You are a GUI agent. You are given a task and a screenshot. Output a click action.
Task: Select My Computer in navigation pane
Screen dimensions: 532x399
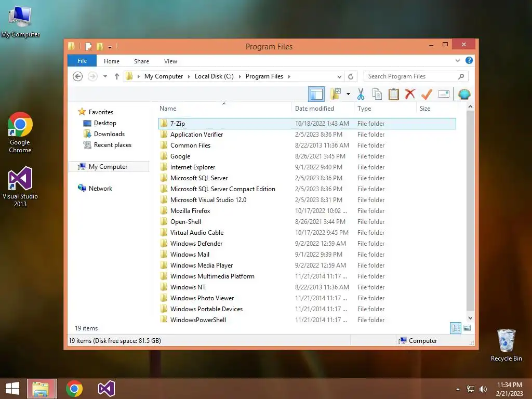pos(108,167)
